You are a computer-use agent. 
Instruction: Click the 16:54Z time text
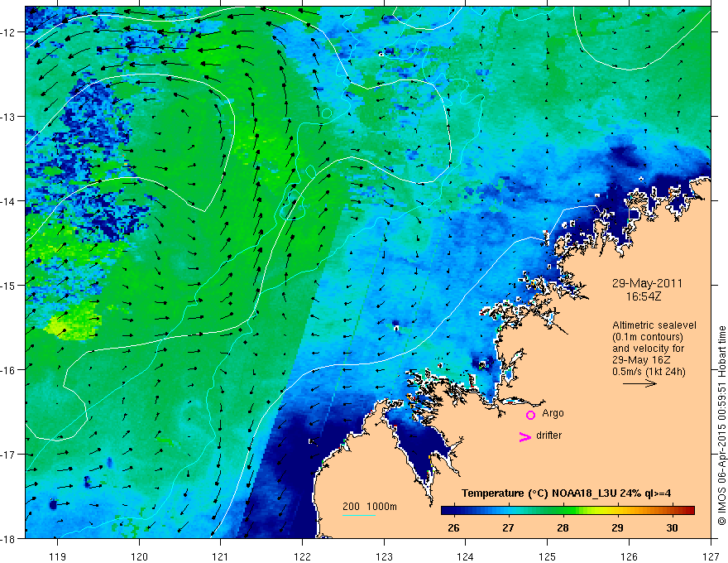pos(643,296)
